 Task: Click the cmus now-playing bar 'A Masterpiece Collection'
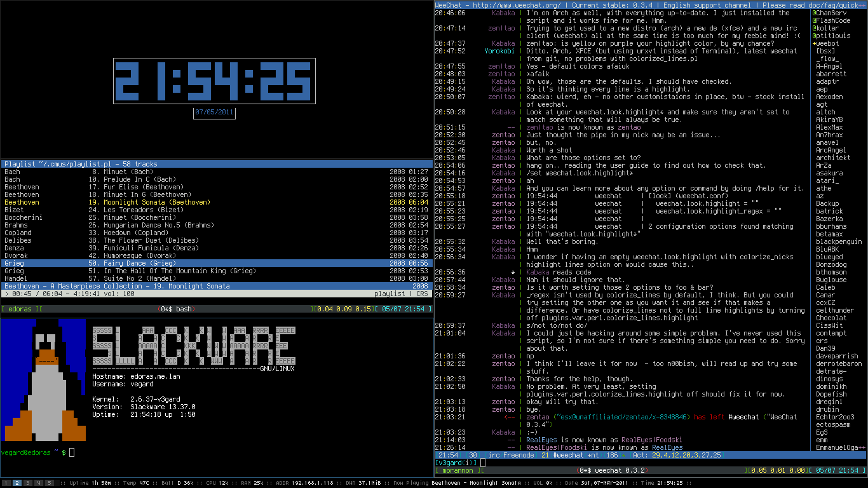point(217,286)
